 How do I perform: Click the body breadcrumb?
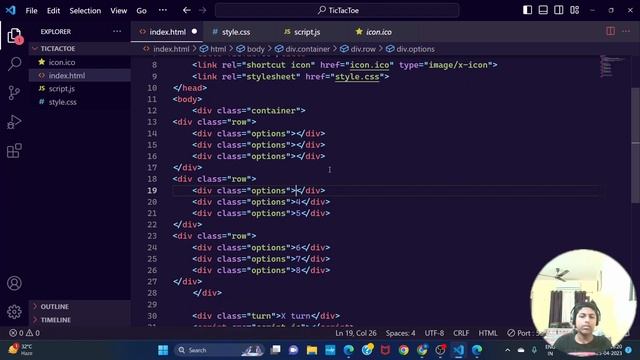coord(251,49)
